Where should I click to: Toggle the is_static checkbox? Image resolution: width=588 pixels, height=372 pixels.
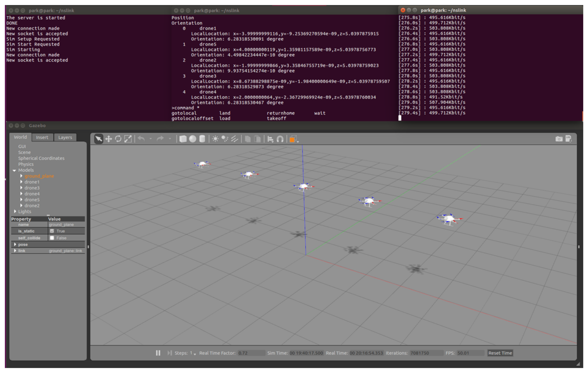click(x=52, y=231)
